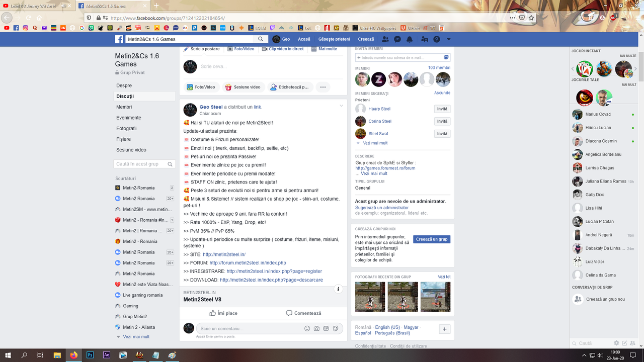644x362 pixels.
Task: Open the friend requests icon in header
Action: pos(385,39)
